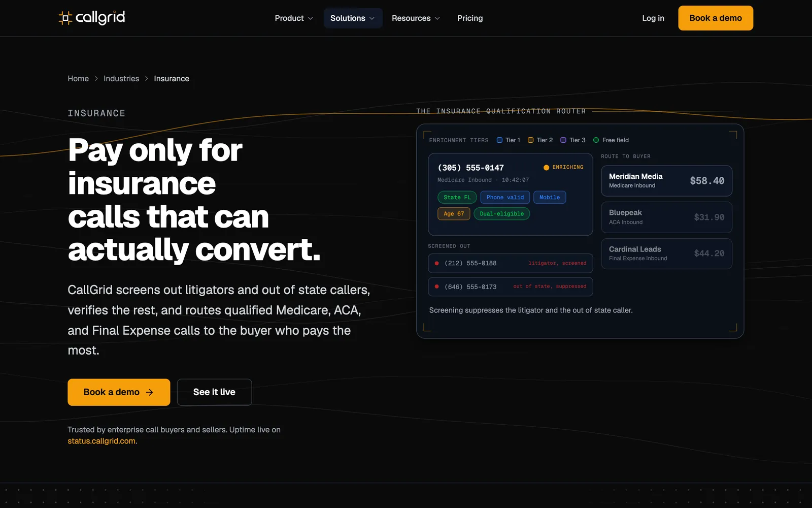Screen dimensions: 812x508
Task: Toggle the Free field legend marker
Action: (x=596, y=140)
